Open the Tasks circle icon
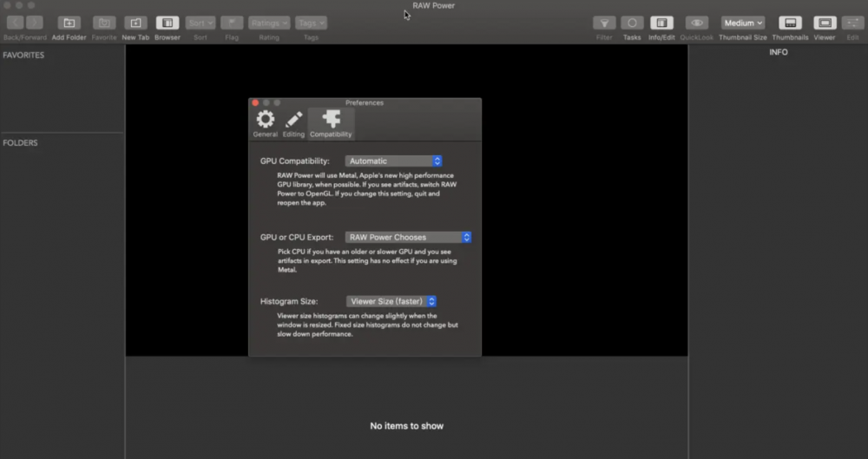This screenshot has width=868, height=459. pyautogui.click(x=632, y=23)
